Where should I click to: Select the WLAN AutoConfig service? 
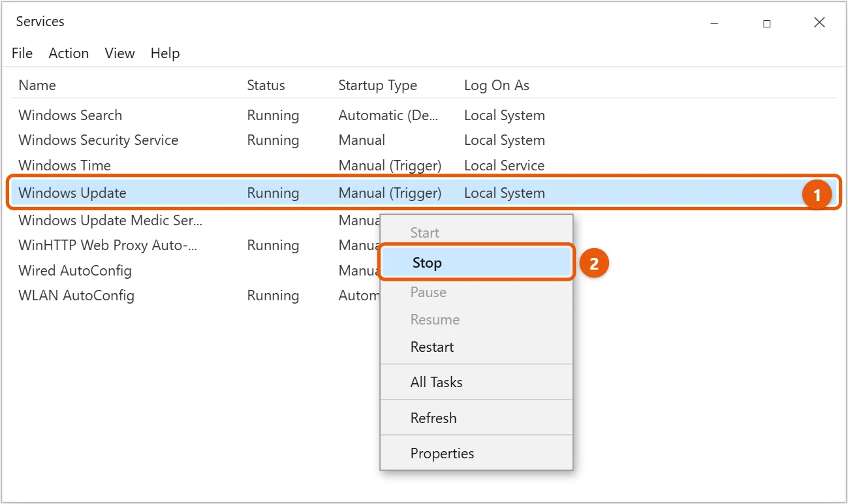76,296
